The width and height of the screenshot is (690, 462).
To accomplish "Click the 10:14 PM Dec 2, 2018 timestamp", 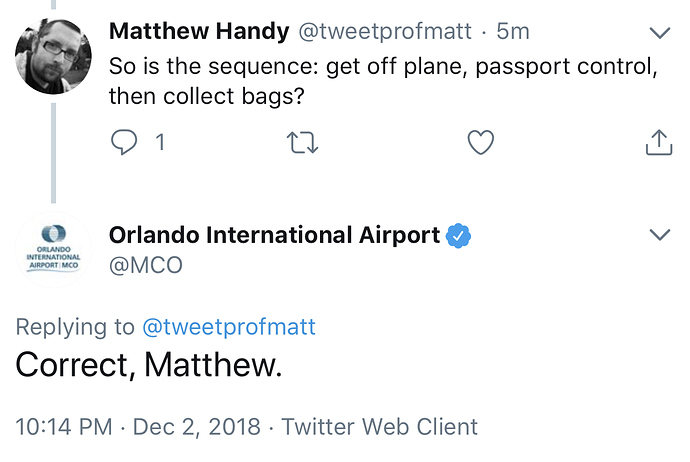I will point(138,427).
